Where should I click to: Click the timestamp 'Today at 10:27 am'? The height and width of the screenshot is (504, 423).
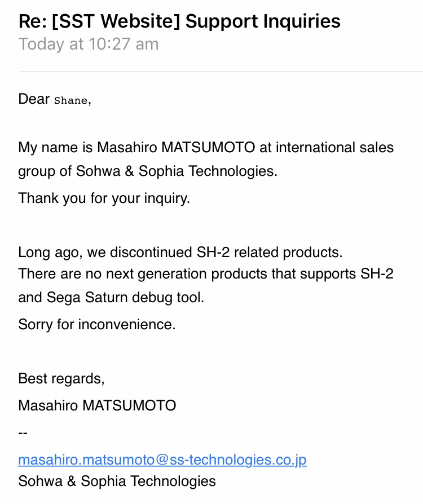(x=89, y=44)
